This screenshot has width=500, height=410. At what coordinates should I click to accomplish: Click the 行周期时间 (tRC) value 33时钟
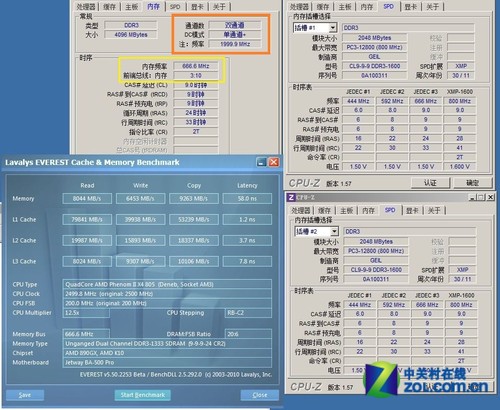[196, 122]
